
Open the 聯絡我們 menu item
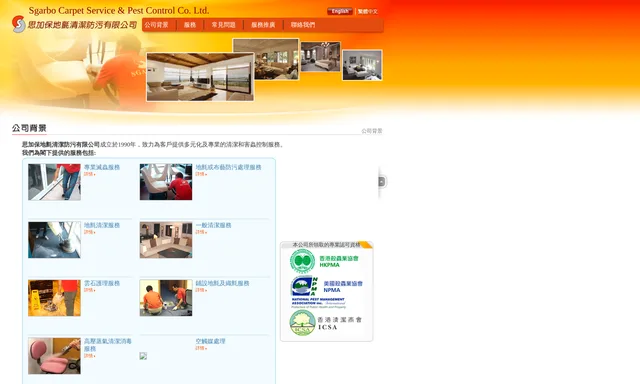tap(303, 25)
